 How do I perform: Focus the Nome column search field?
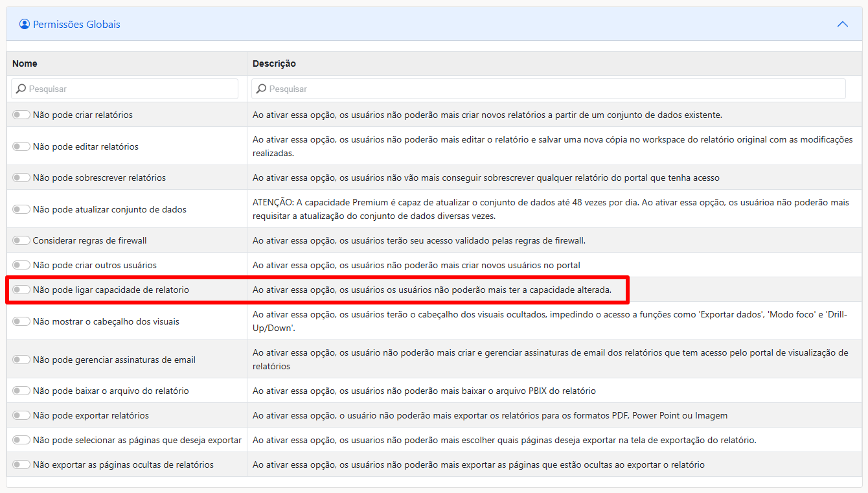point(130,89)
